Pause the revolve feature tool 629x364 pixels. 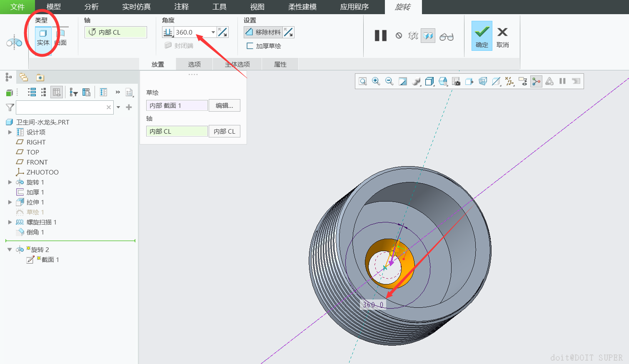[x=380, y=36]
